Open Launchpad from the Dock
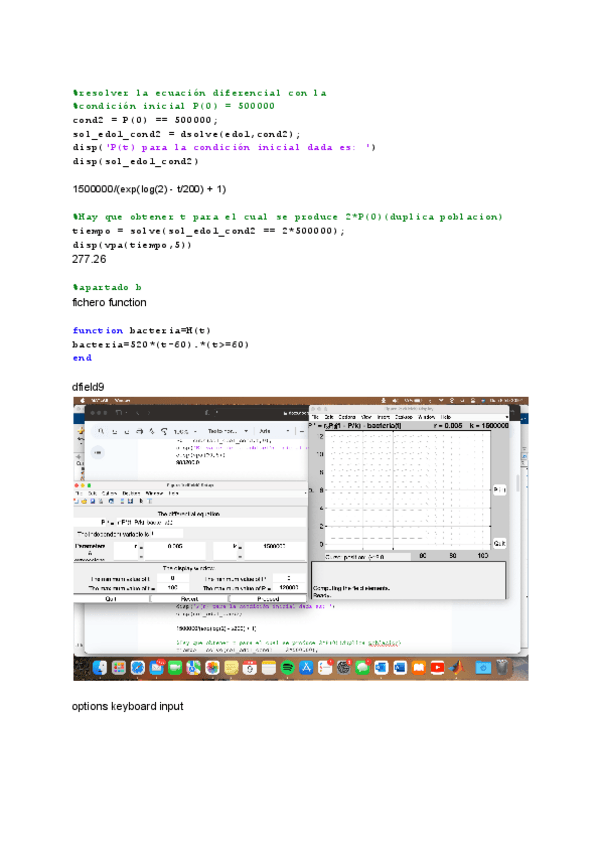The height and width of the screenshot is (848, 600). [119, 667]
